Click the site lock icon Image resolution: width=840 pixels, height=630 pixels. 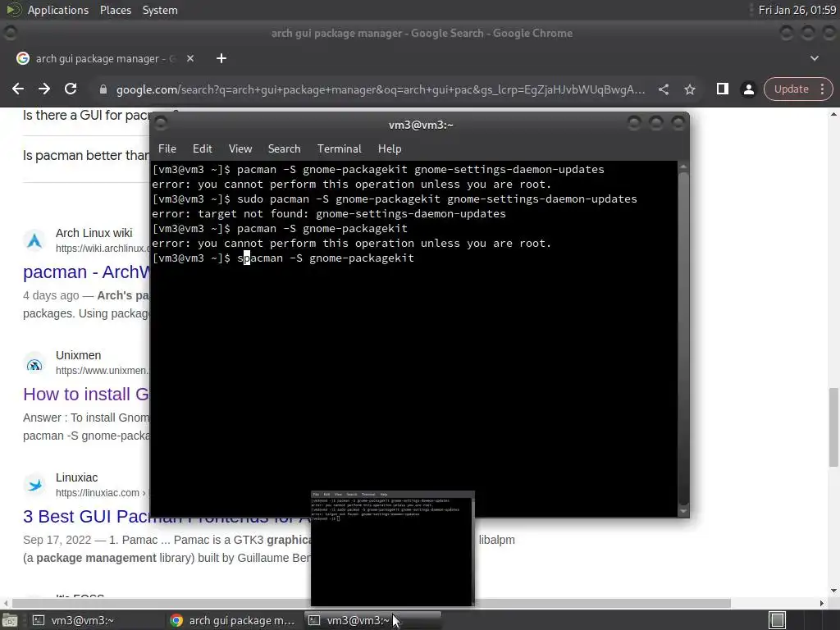coord(103,89)
